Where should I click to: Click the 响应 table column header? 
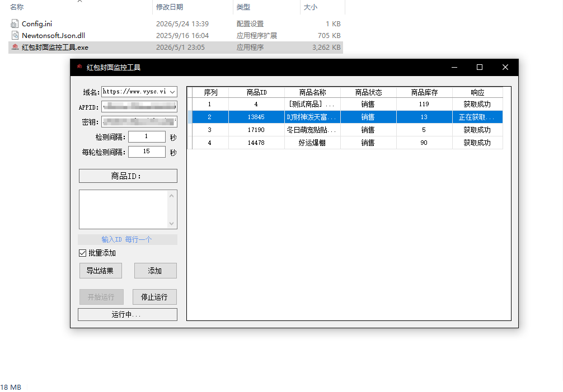477,92
